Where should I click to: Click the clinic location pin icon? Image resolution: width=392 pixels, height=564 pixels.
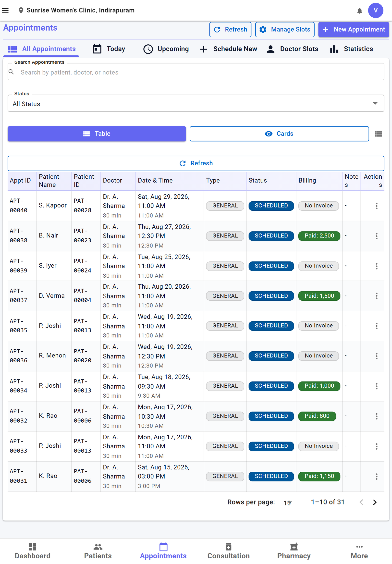(x=21, y=10)
